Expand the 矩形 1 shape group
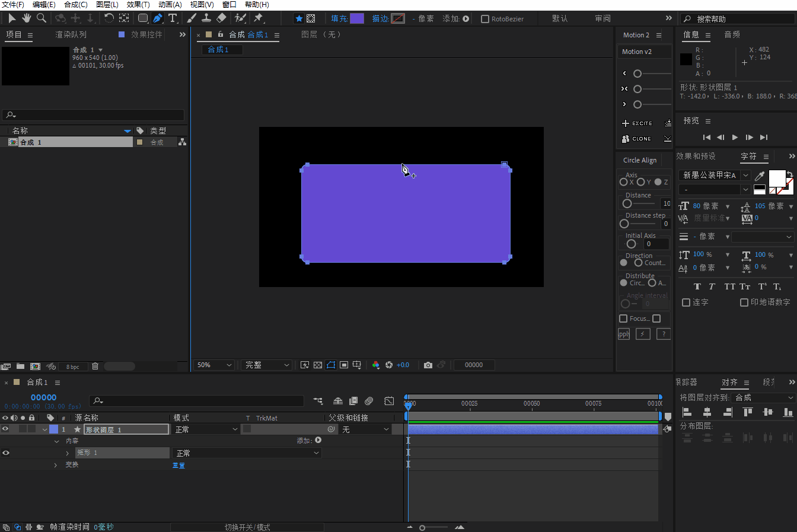 67,453
